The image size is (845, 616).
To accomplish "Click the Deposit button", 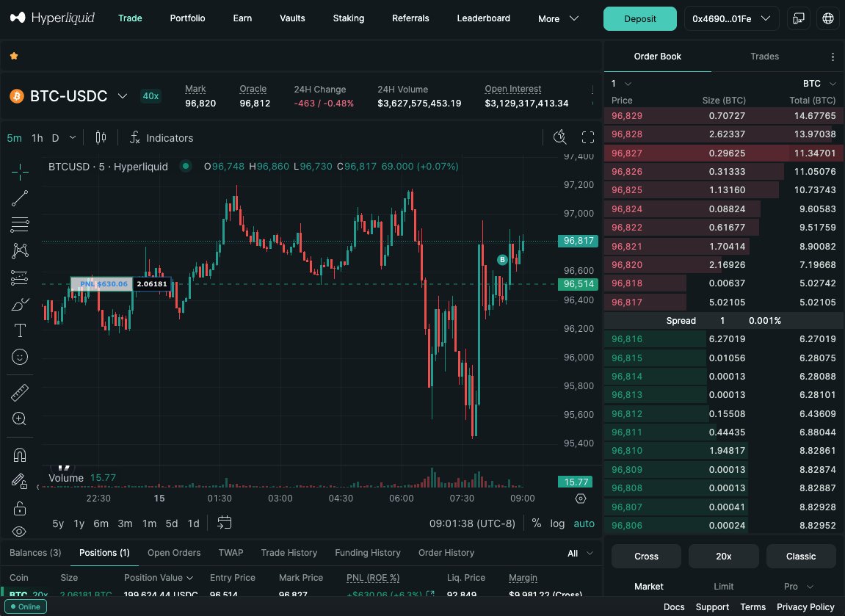I will 639,19.
